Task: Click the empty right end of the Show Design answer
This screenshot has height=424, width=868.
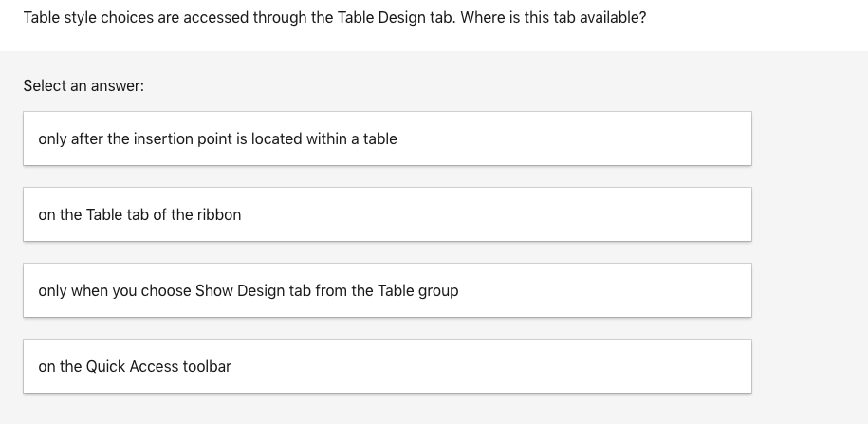Action: [664, 290]
